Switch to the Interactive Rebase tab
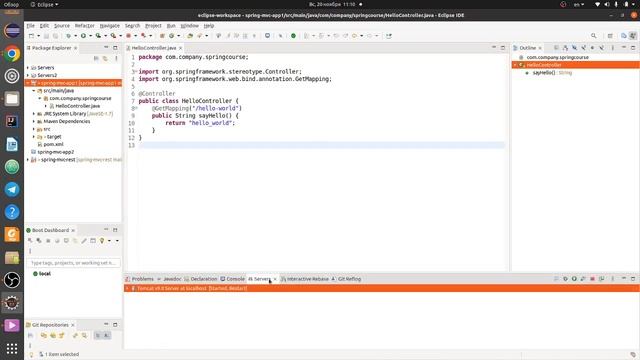The image size is (640, 360). tap(304, 279)
